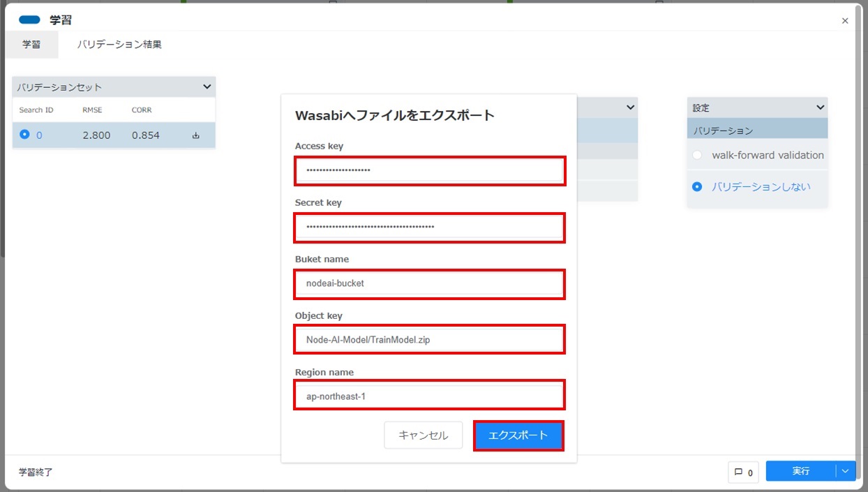
Task: Cancel the Wasabi export with キャンセル
Action: coord(423,434)
